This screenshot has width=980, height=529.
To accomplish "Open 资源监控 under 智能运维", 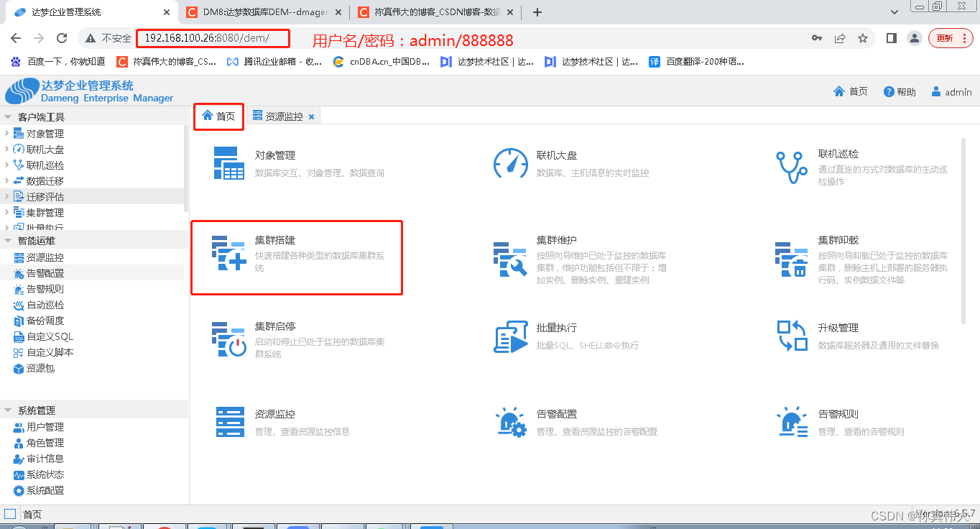I will pos(45,257).
